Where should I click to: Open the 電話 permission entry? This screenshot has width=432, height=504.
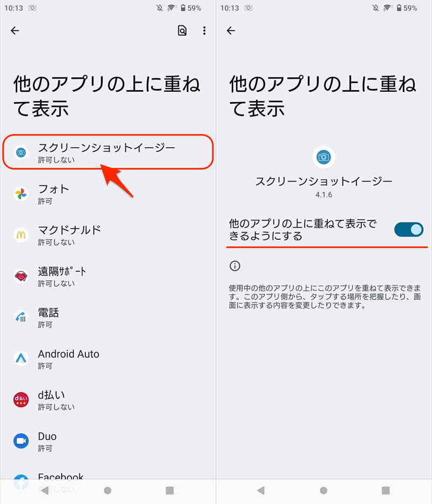click(x=108, y=318)
